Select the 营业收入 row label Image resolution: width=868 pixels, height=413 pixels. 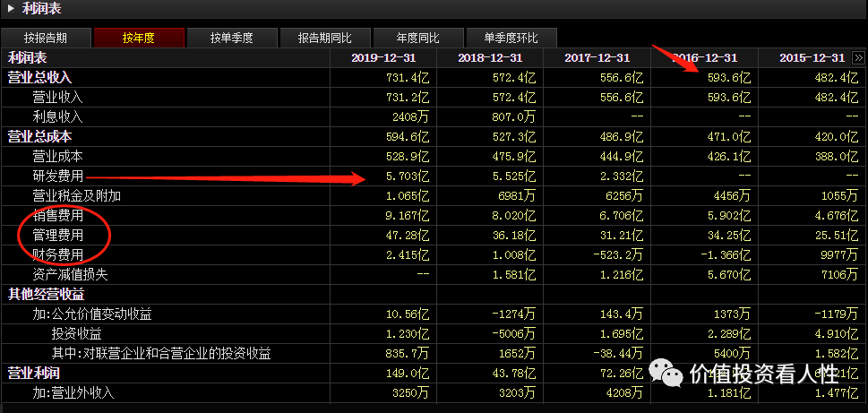tap(57, 98)
